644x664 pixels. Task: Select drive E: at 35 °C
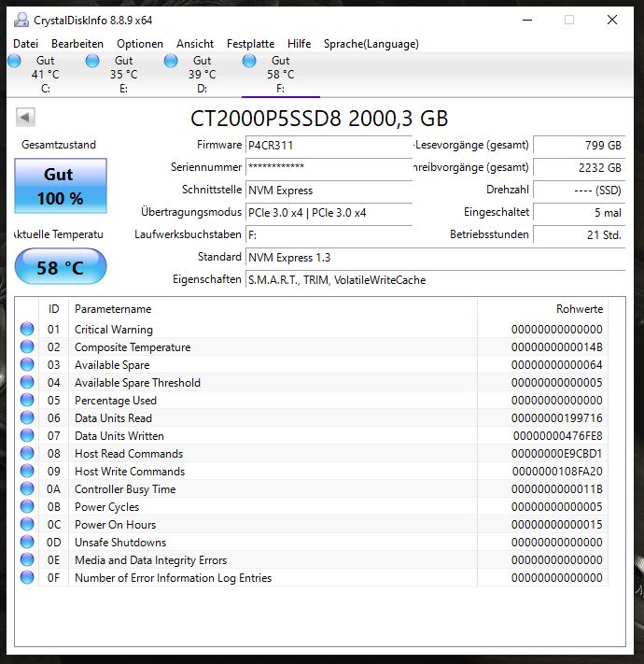(x=123, y=75)
